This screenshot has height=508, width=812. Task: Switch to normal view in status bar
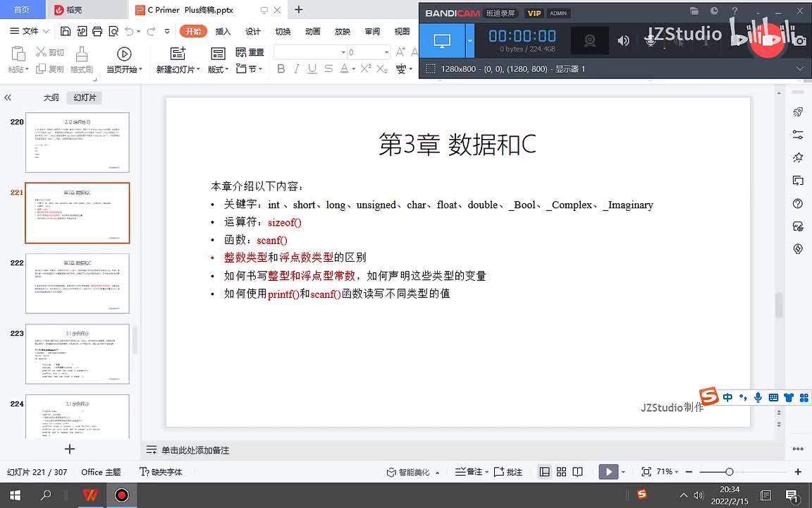point(544,472)
